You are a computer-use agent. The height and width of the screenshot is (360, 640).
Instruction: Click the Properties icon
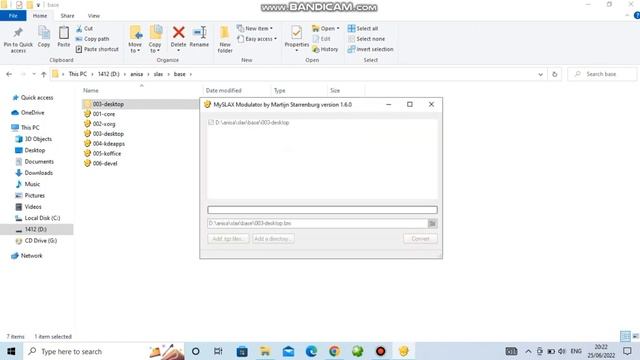[x=296, y=33]
